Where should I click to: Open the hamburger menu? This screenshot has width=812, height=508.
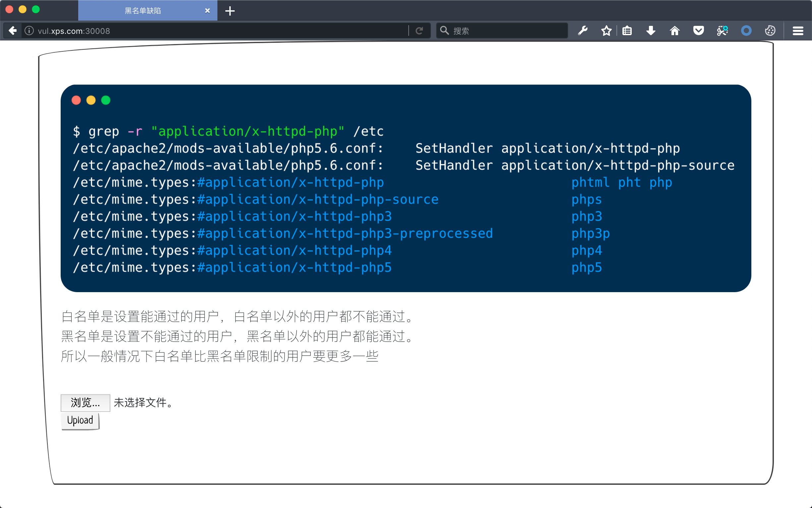click(798, 31)
